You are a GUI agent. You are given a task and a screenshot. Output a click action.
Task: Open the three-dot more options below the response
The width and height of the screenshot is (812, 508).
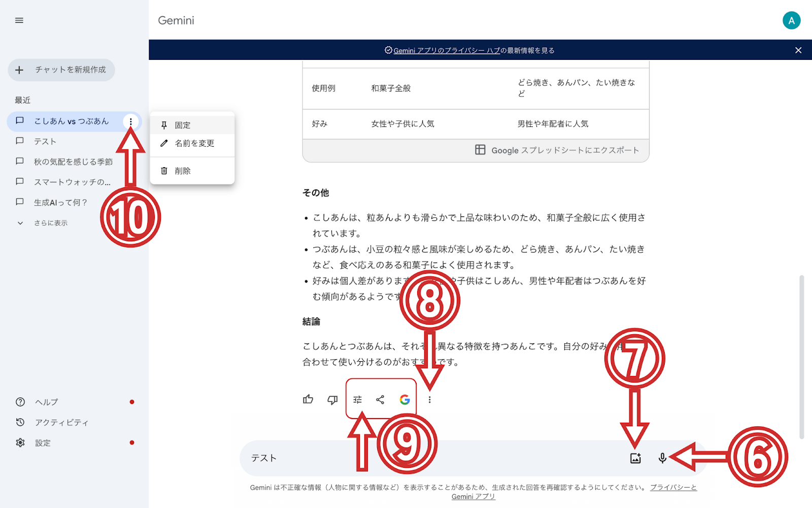click(x=429, y=400)
